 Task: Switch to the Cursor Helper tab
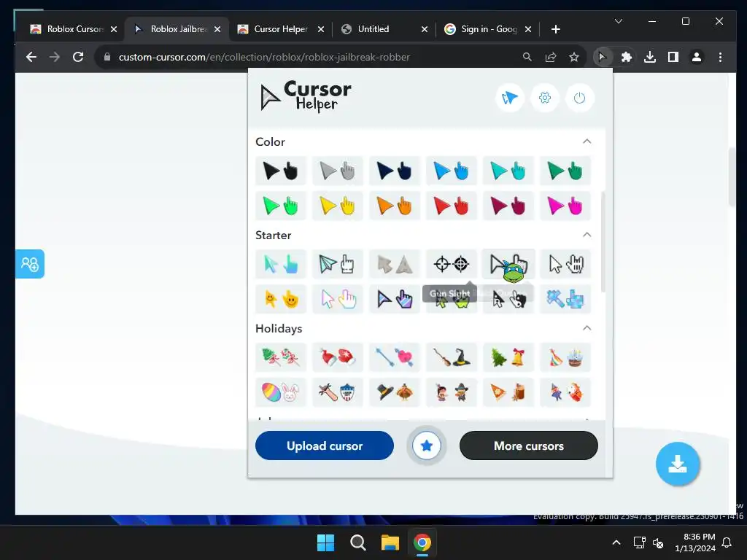tap(281, 29)
